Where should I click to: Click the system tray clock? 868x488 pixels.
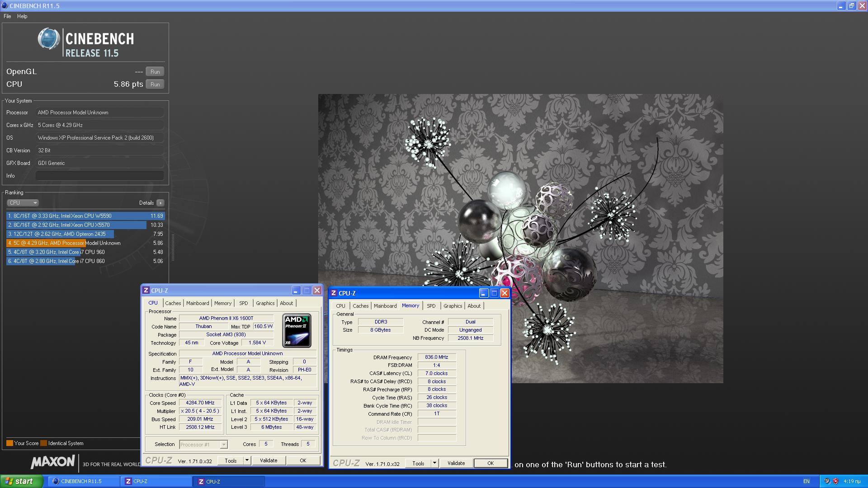point(852,482)
